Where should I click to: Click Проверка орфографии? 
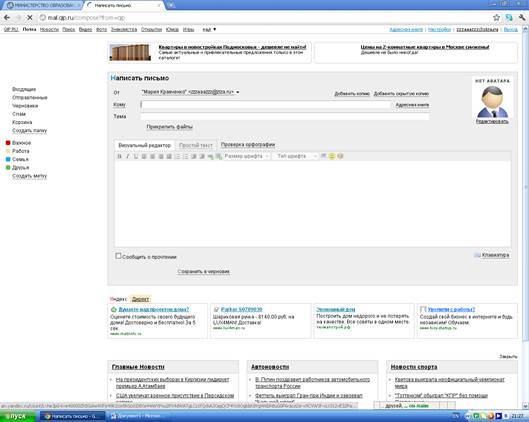pyautogui.click(x=248, y=145)
